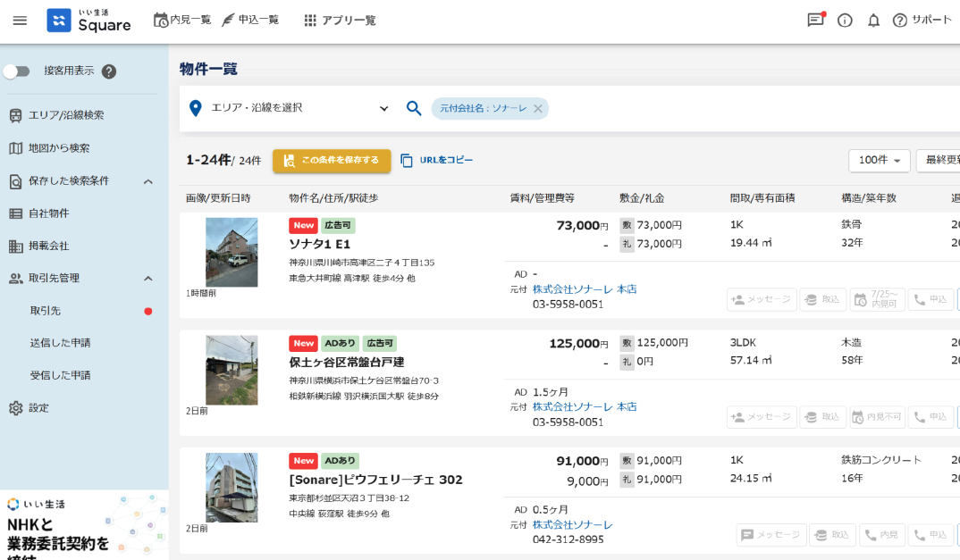Image resolution: width=960 pixels, height=560 pixels.
Task: Toggle 接客用表示 switch
Action: pos(16,71)
